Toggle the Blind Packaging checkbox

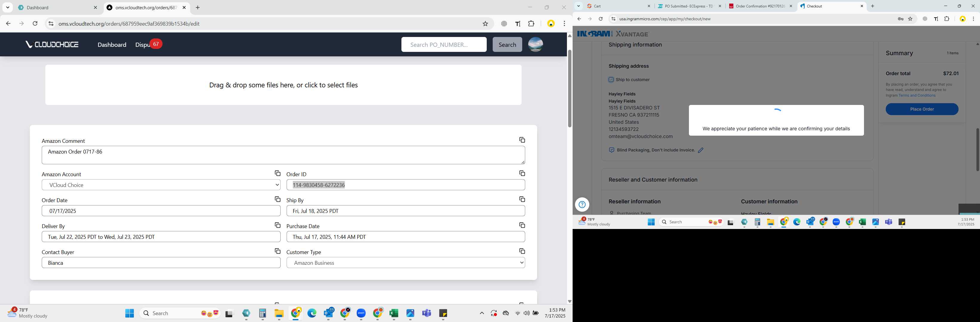[x=611, y=150]
